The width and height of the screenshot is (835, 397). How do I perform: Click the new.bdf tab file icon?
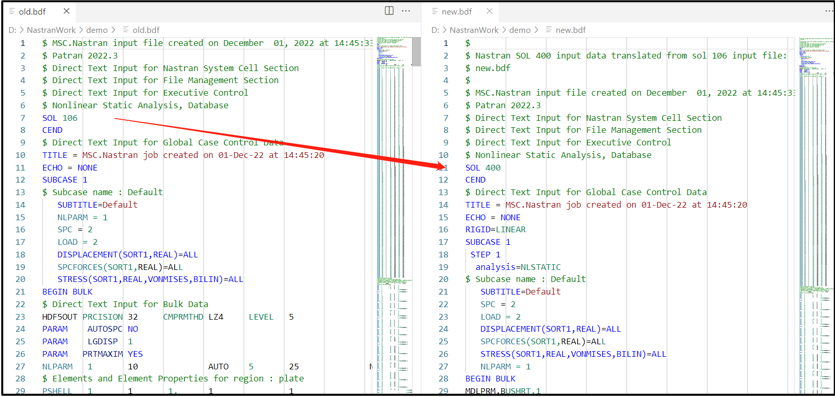(435, 11)
